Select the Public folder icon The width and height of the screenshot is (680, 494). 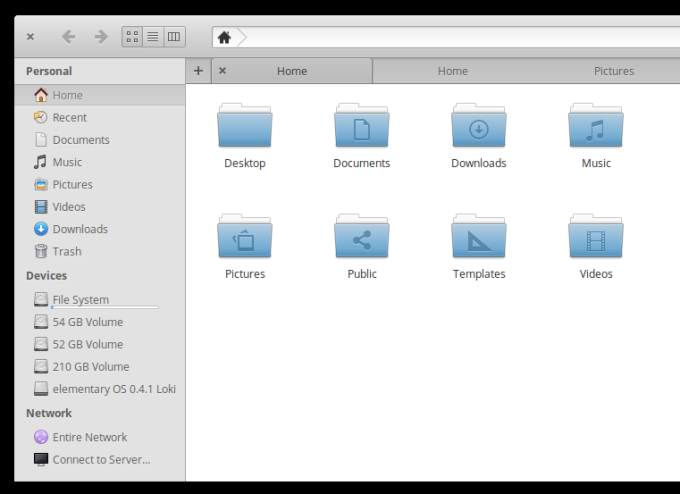[362, 236]
